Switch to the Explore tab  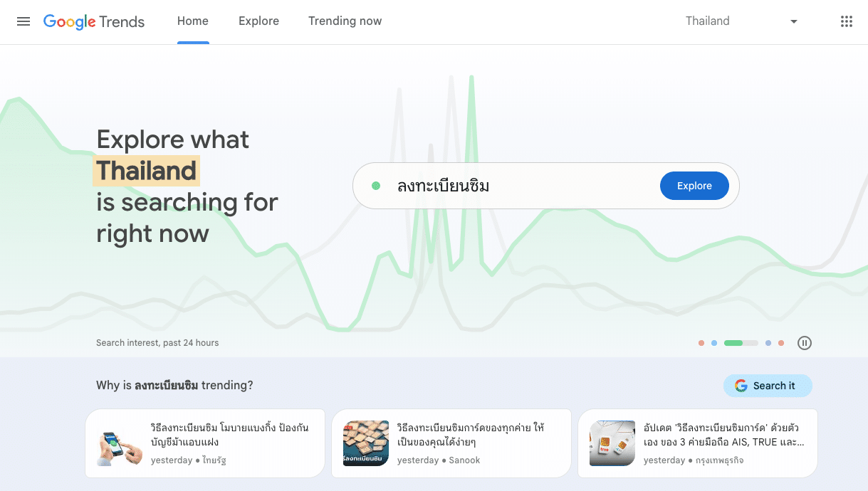pos(259,21)
